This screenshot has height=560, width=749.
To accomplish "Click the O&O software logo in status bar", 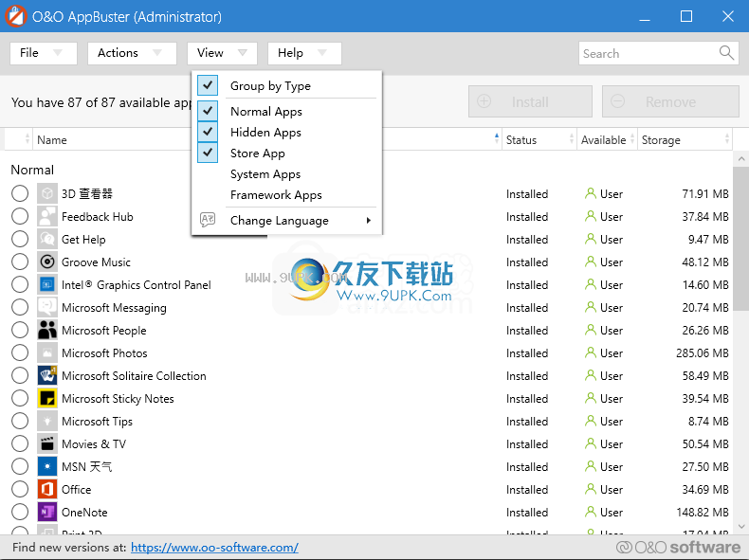I will (678, 547).
